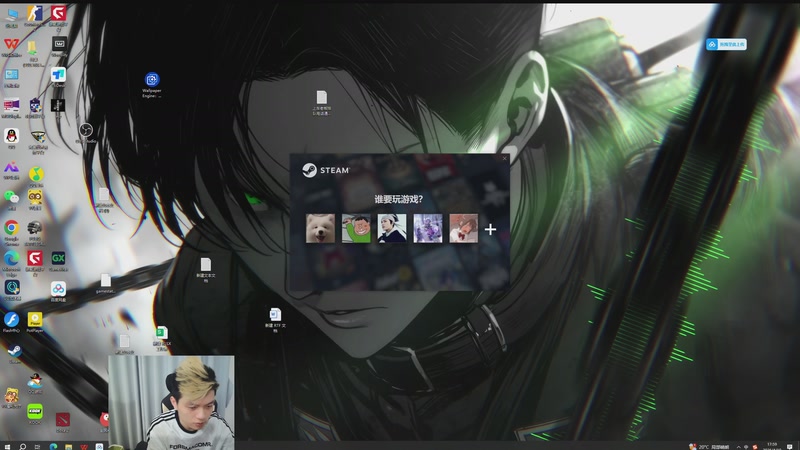This screenshot has height=450, width=800.
Task: Open OBS Studio desktop shortcut
Action: 86,133
